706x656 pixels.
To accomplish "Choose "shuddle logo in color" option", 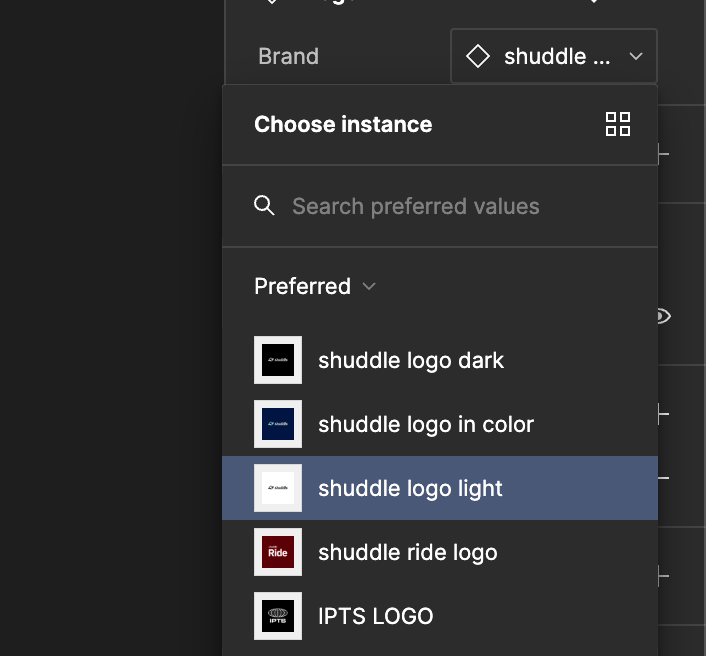I will 426,424.
